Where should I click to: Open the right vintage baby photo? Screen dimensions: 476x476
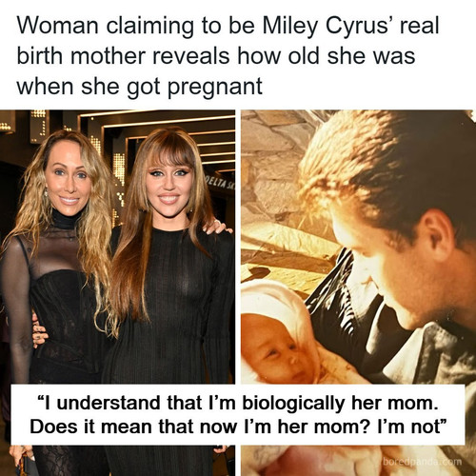click(358, 292)
